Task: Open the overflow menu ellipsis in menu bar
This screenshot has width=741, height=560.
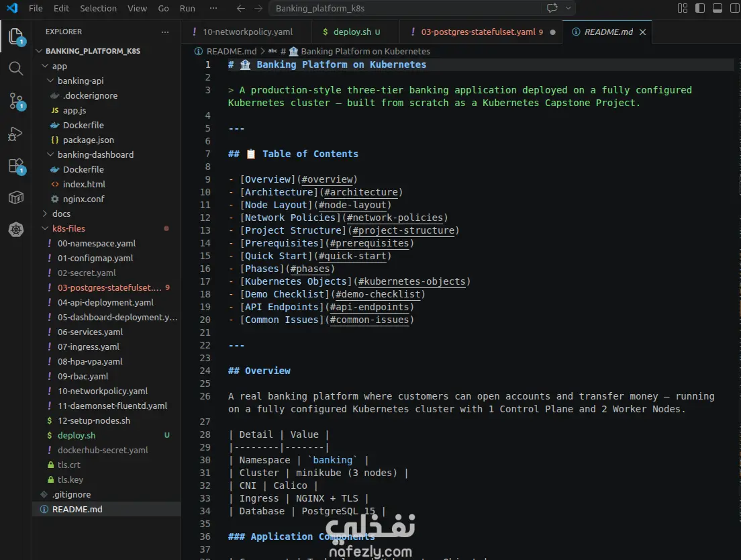Action: 213,8
